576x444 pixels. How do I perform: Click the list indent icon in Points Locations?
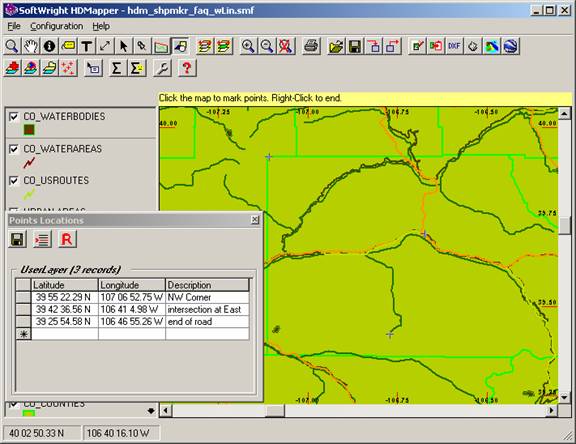tap(42, 239)
